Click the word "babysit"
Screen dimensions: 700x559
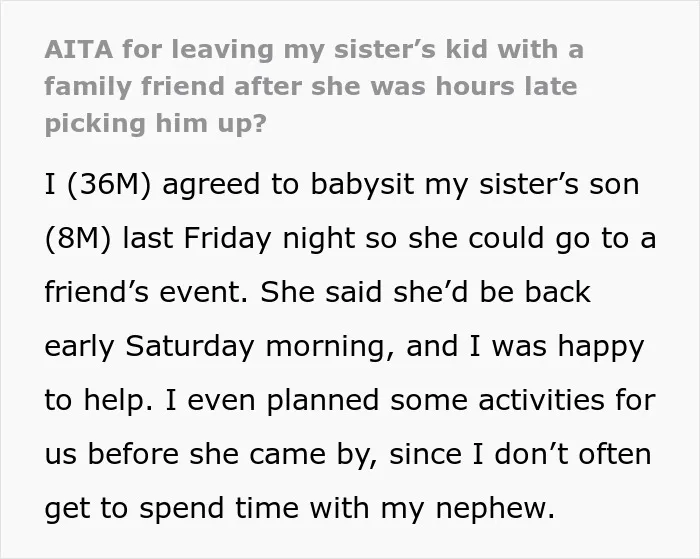click(362, 184)
